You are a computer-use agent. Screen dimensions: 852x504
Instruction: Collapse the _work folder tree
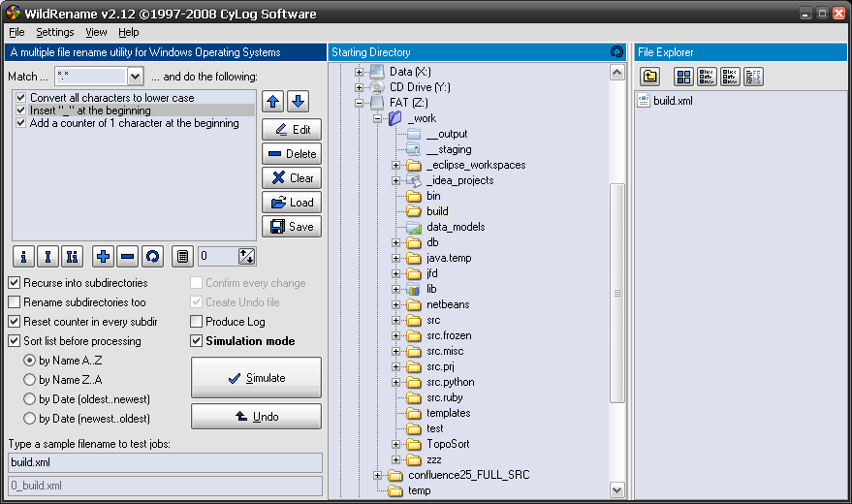pyautogui.click(x=378, y=118)
